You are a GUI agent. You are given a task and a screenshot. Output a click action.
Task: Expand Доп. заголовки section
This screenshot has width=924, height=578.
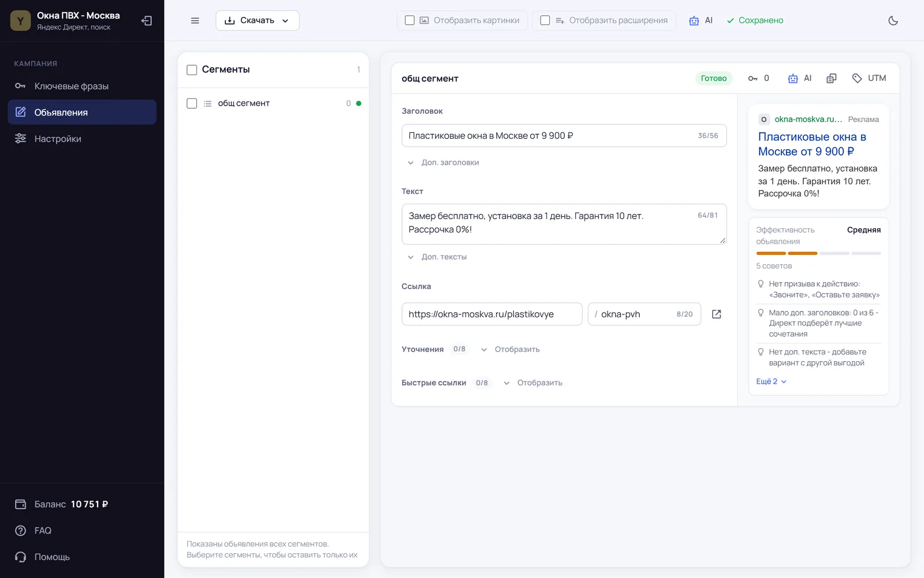tap(444, 162)
